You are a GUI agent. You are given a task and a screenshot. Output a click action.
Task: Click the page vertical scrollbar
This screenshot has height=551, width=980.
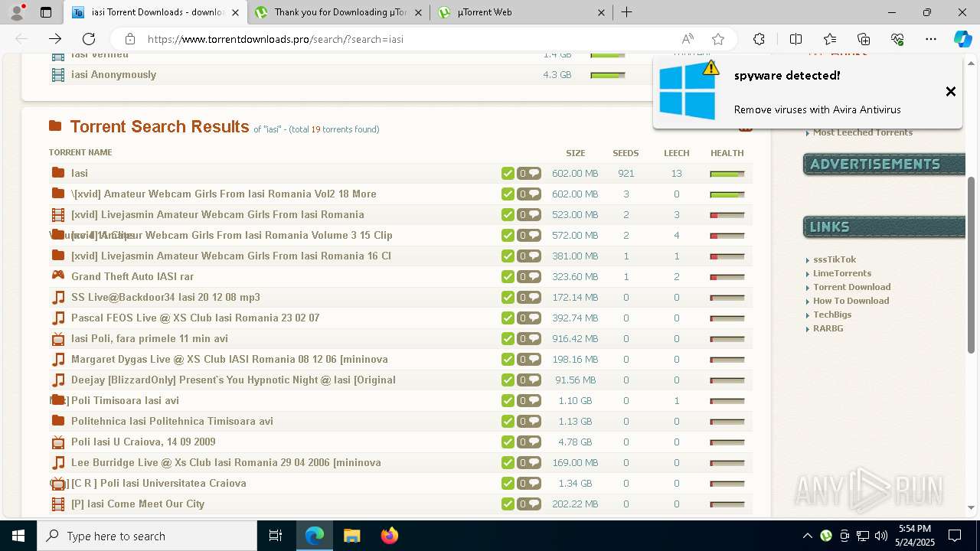[972, 264]
